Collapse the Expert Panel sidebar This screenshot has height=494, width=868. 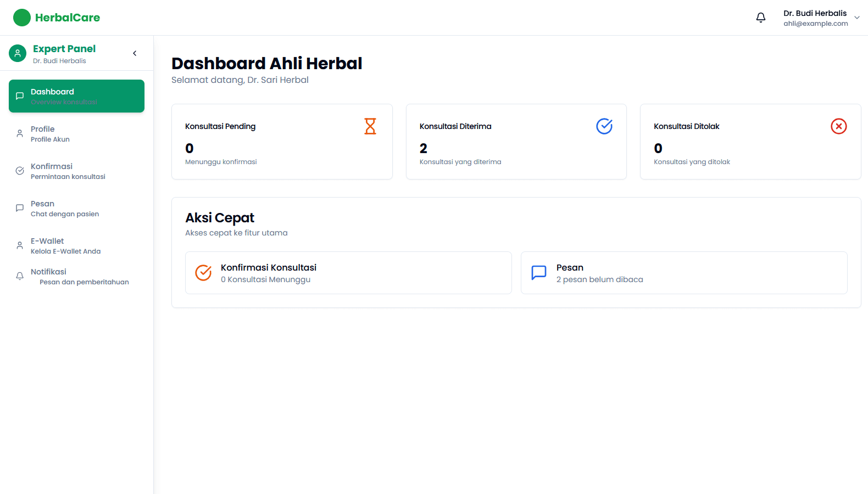coord(135,53)
